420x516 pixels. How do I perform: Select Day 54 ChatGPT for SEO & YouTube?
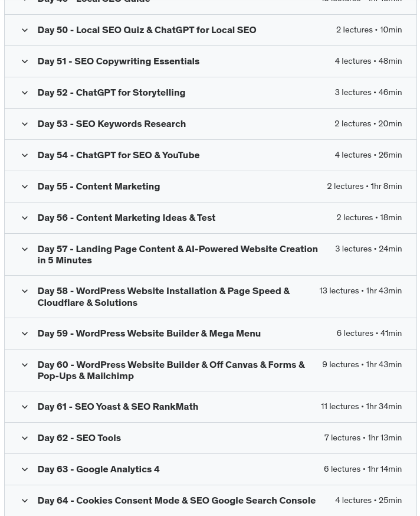[x=118, y=155]
